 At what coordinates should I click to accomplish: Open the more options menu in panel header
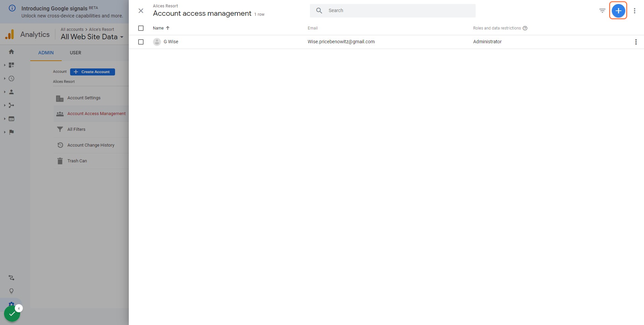(635, 11)
